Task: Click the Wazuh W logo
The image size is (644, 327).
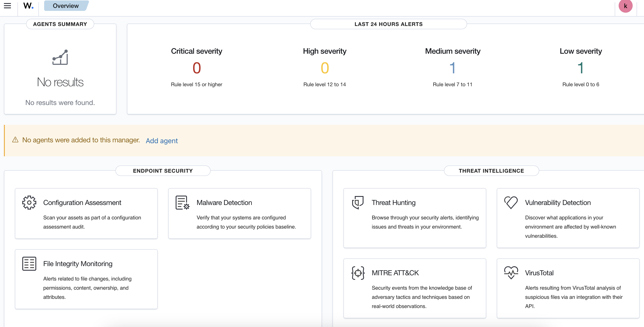Action: 28,6
